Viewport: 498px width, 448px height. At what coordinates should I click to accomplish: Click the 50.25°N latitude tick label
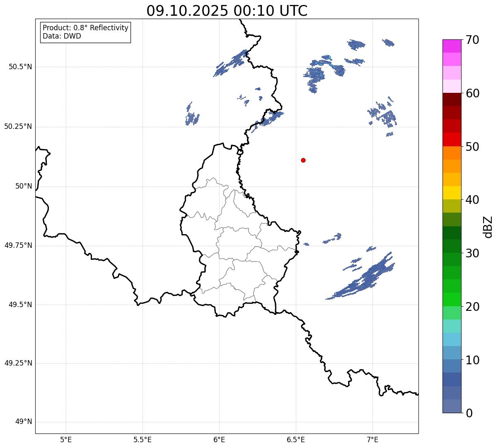(18, 126)
